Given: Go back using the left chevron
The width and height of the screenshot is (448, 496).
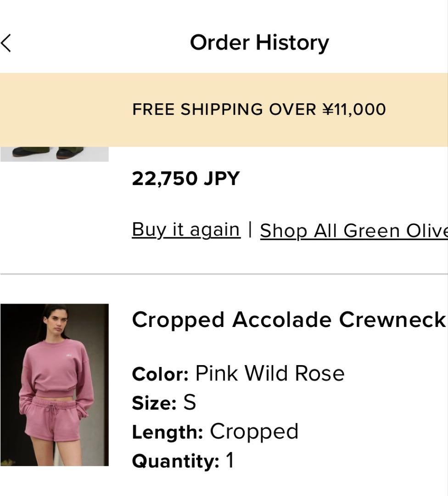Looking at the screenshot, I should (x=6, y=43).
